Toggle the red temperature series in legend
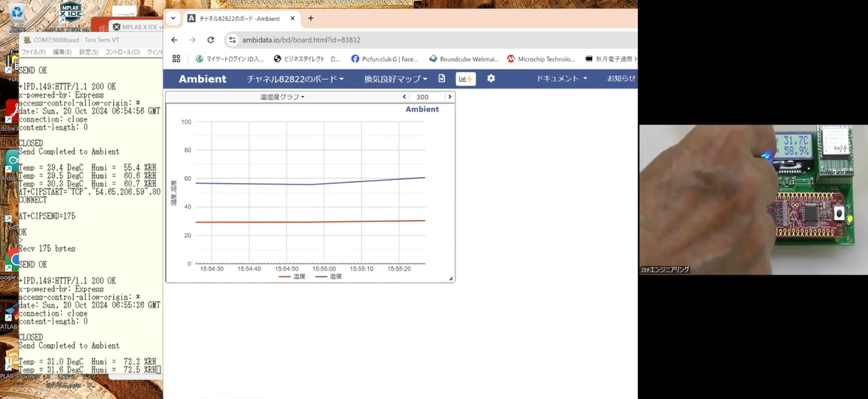The height and width of the screenshot is (399, 868). point(292,277)
